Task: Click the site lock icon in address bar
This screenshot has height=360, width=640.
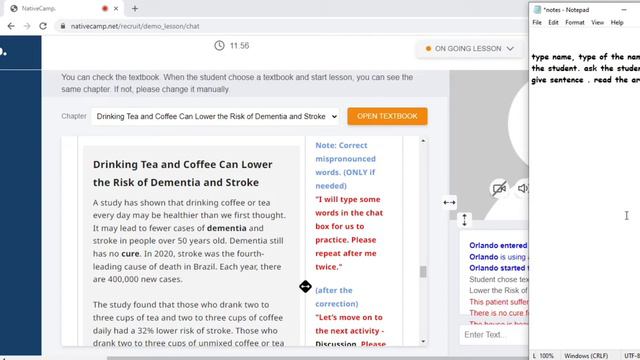Action: (62, 26)
